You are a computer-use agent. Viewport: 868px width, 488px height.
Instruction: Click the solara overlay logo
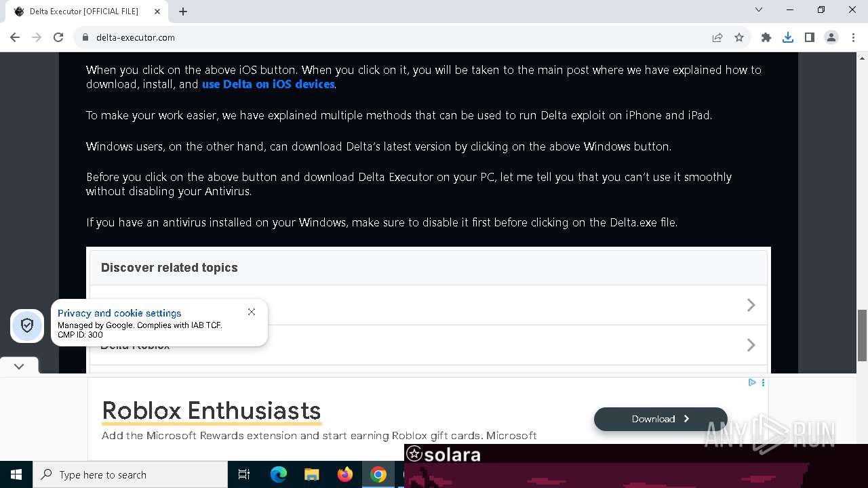[443, 454]
